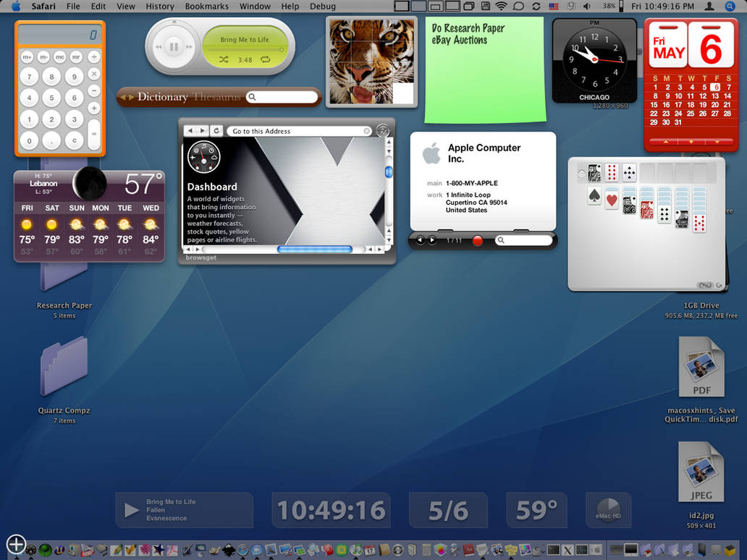Click the eMac HD disk usage pie

[608, 510]
